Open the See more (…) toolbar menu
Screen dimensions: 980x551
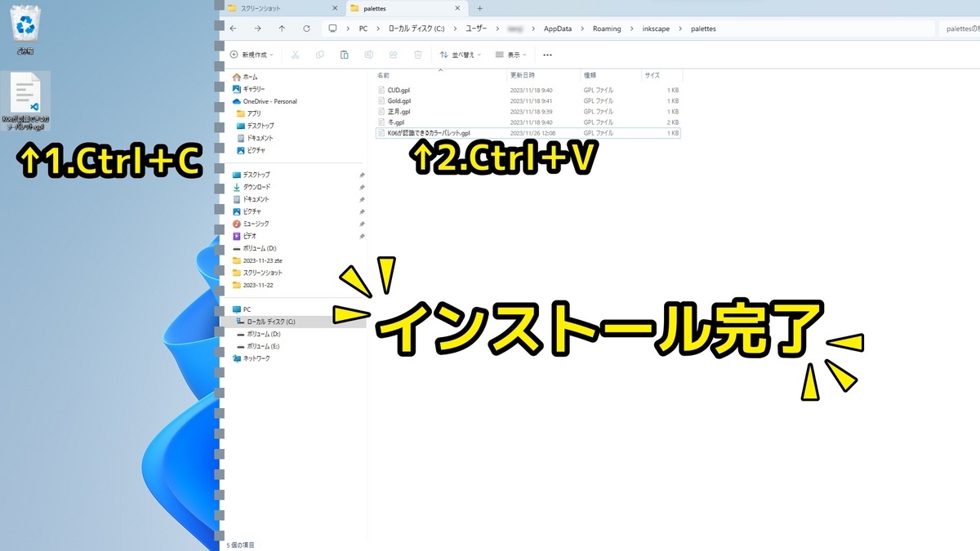pyautogui.click(x=546, y=54)
